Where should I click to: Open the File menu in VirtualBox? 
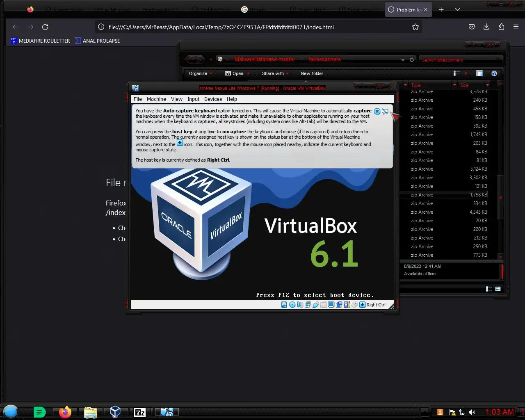138,99
